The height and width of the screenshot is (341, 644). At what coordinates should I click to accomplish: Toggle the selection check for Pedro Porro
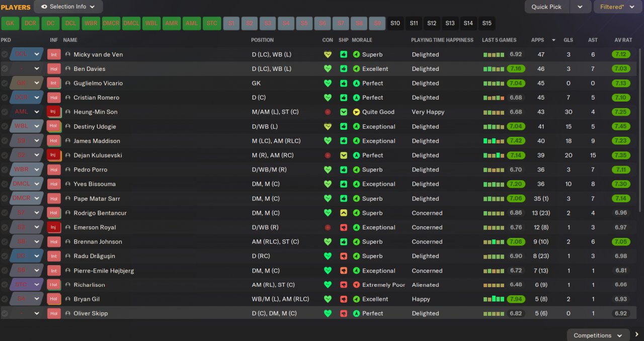[5, 169]
